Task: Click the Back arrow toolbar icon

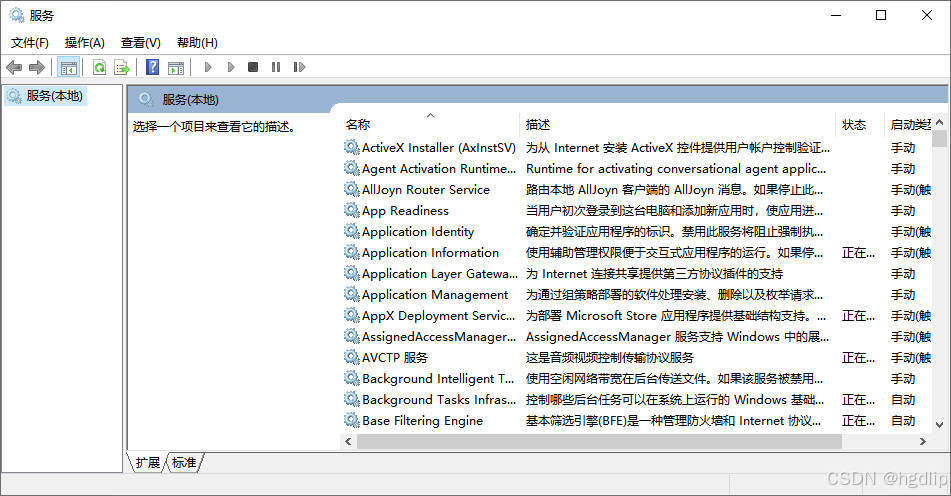Action: (14, 67)
